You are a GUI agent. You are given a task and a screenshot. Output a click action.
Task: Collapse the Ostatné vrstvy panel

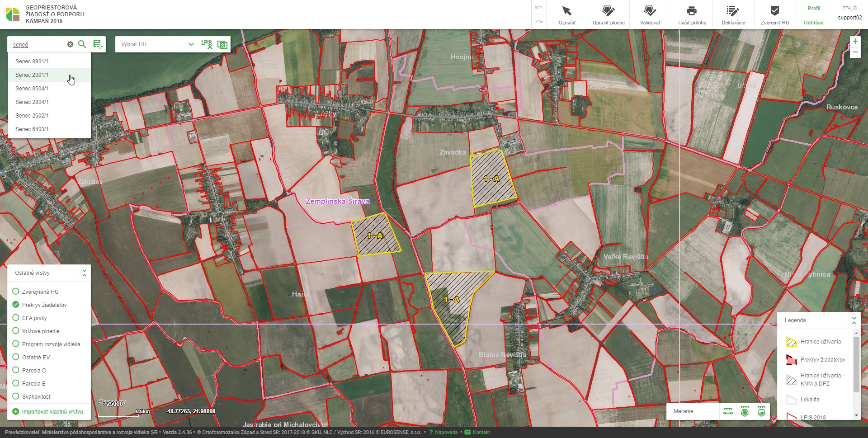pos(84,273)
